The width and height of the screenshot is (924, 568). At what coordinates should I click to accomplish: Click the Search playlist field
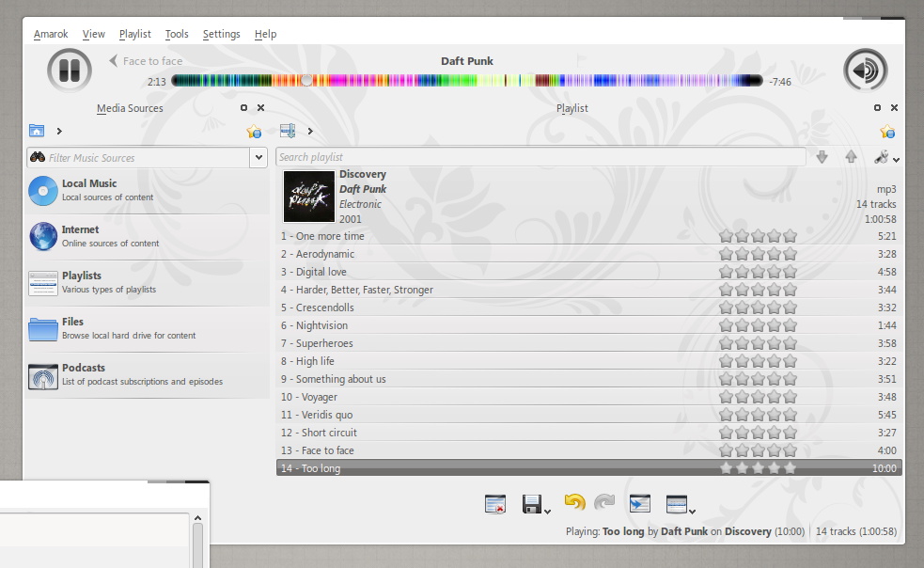540,157
